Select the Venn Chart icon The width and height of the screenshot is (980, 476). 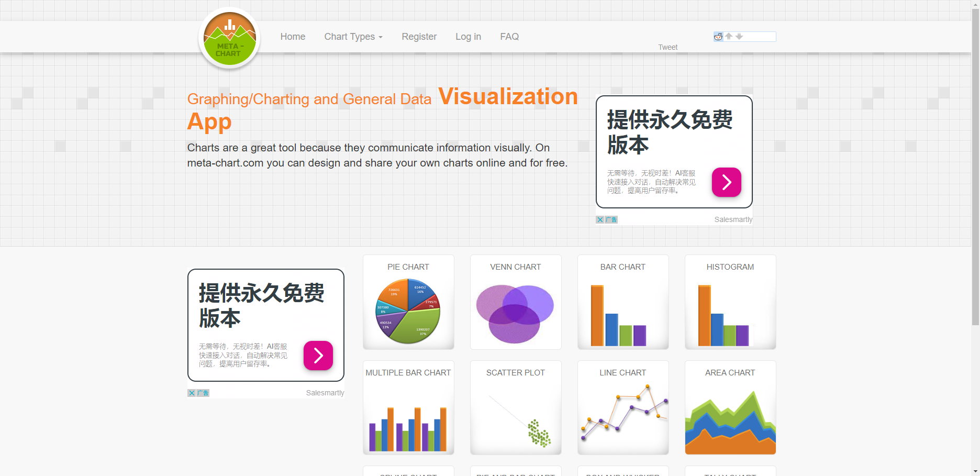coord(516,302)
